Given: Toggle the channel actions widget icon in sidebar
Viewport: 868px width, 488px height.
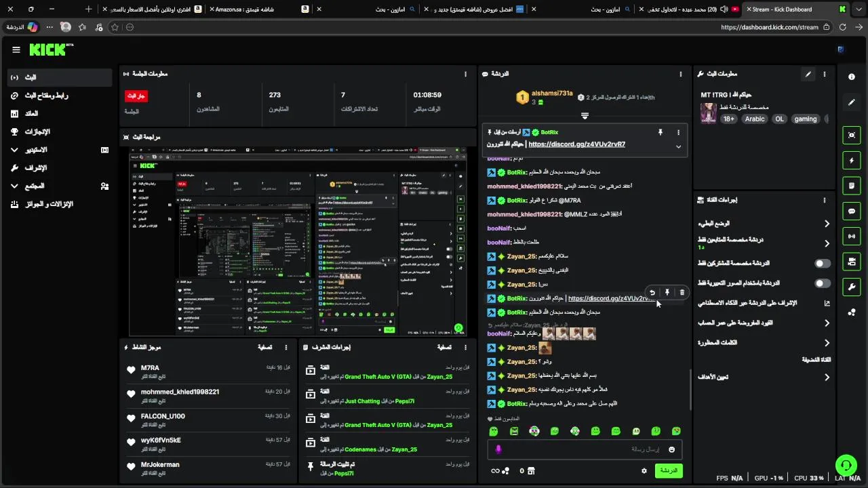Looking at the screenshot, I should coord(852,262).
